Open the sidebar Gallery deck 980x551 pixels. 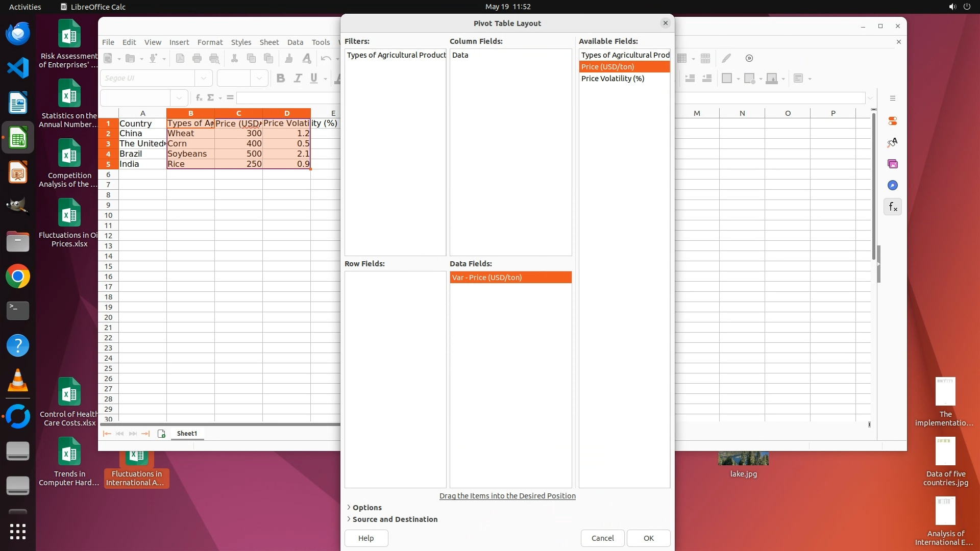coord(892,164)
